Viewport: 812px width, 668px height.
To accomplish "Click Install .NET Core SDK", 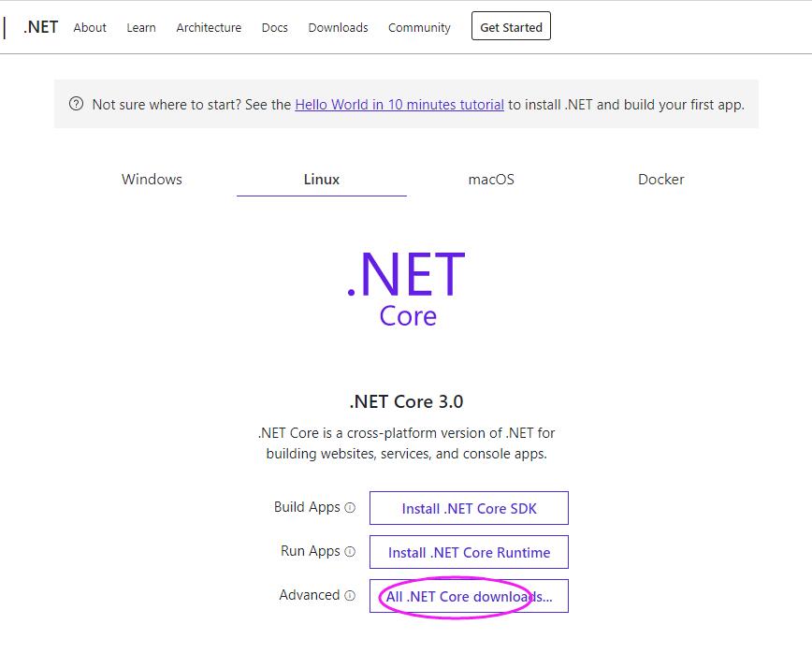I will (469, 508).
